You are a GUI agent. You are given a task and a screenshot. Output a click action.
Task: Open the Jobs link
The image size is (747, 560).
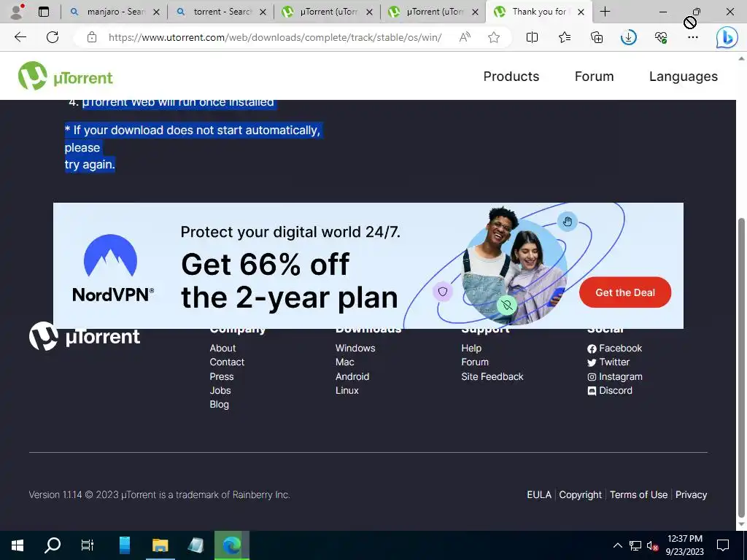(x=220, y=391)
